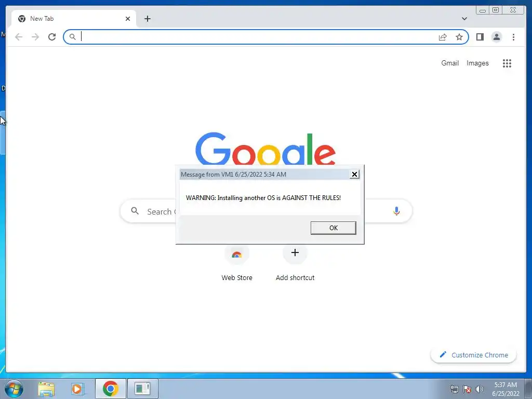Select the New Tab tab
Screen dimensions: 532x399
74,19
